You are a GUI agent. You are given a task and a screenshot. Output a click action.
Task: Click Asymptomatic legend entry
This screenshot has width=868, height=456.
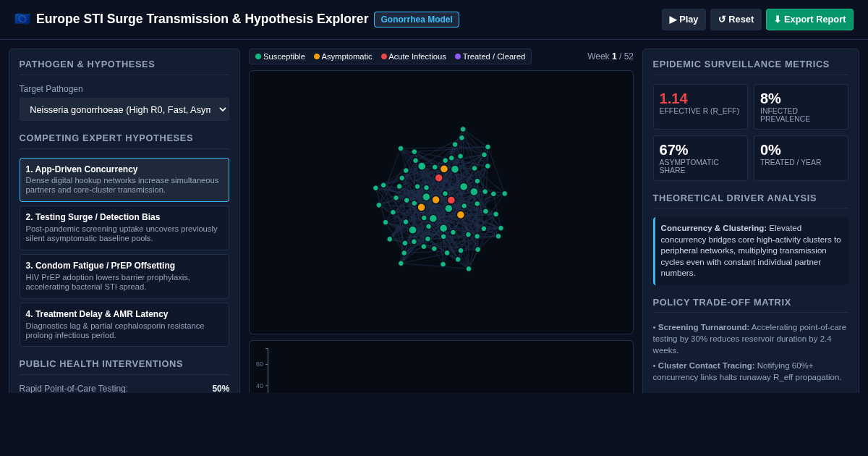343,56
